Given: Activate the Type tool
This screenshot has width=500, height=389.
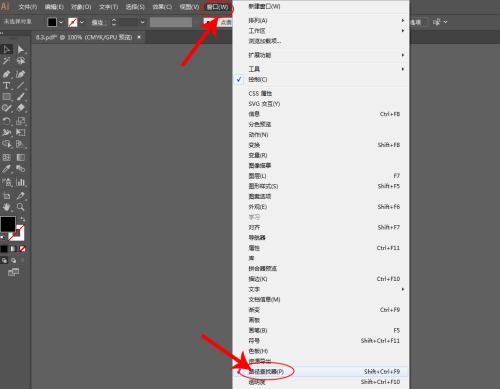Looking at the screenshot, I should click(6, 86).
